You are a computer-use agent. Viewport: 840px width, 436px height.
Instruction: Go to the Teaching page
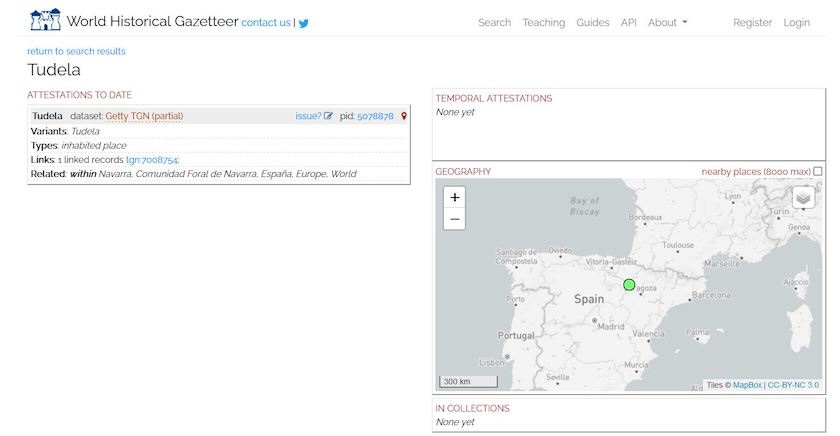click(543, 22)
